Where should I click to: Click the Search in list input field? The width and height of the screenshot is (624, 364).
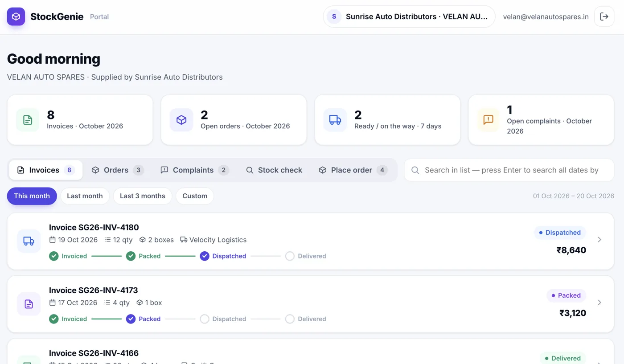pyautogui.click(x=509, y=170)
